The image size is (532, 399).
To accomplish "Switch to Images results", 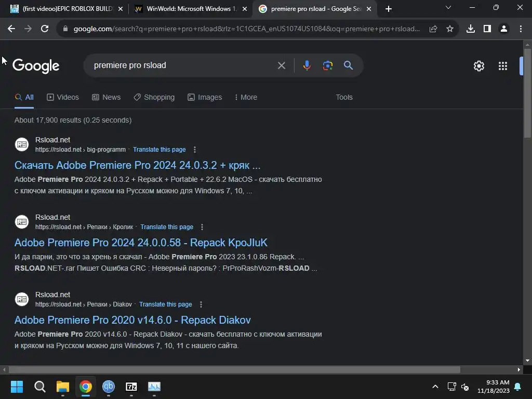I will (x=205, y=97).
